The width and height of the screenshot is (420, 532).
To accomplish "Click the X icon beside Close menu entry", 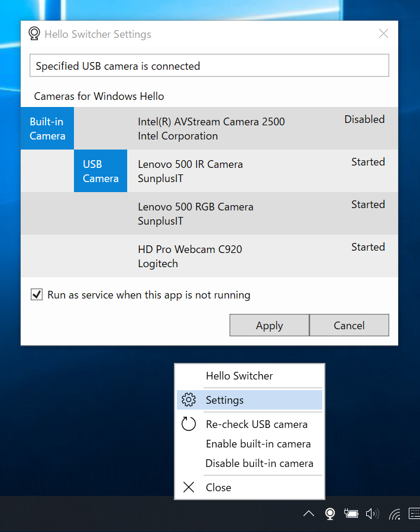I will coord(189,487).
